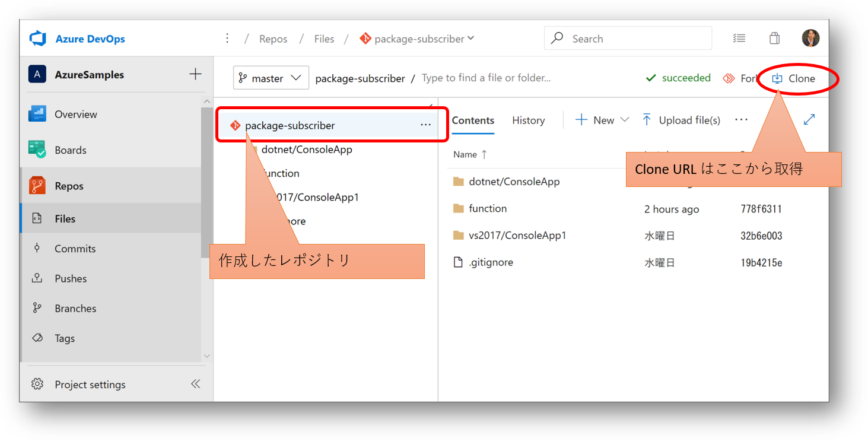This screenshot has width=868, height=441.
Task: Open commit 32b6e003
Action: pos(761,236)
